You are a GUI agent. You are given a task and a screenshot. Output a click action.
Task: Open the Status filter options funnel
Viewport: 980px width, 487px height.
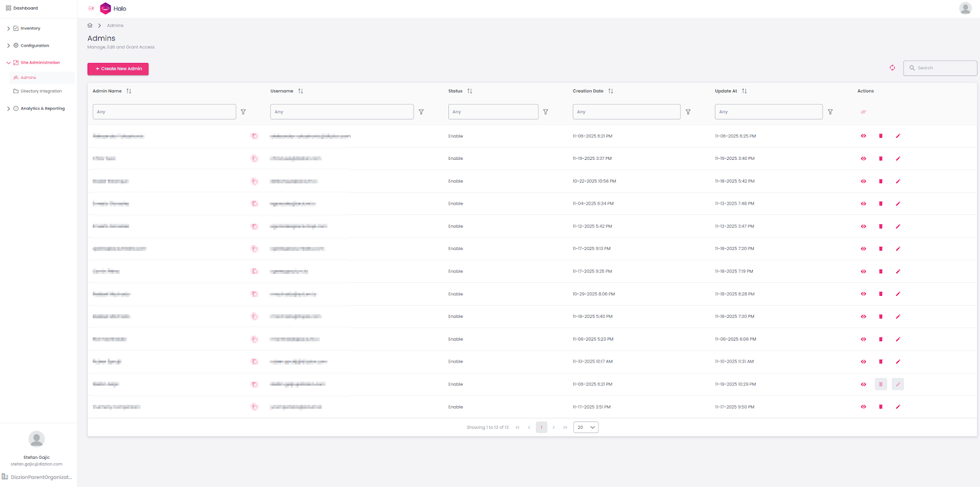546,112
